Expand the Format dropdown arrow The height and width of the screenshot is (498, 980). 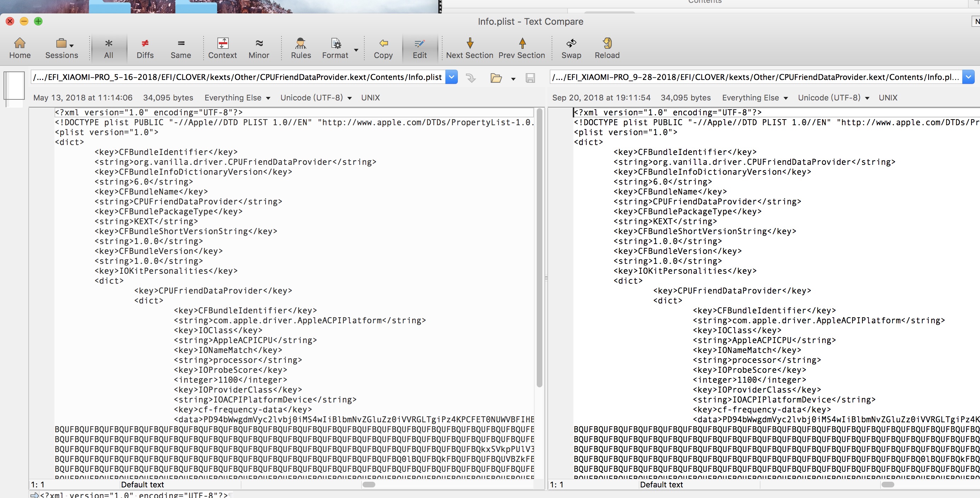[356, 50]
